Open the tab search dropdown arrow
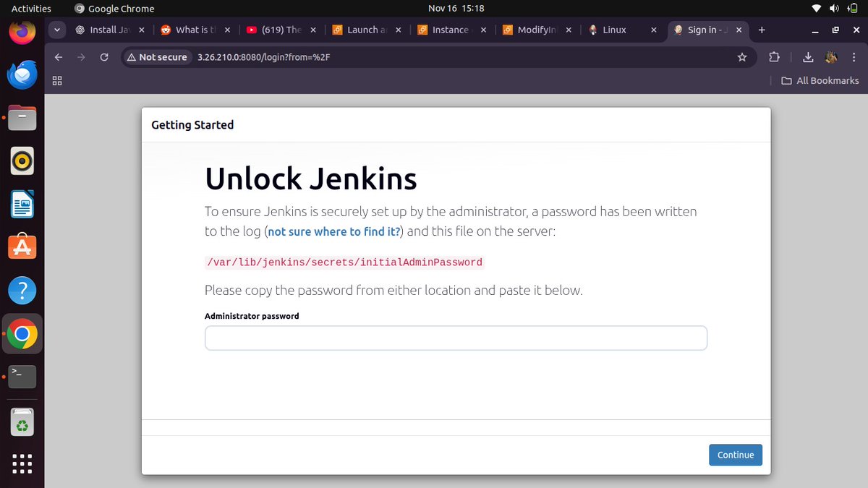This screenshot has width=868, height=488. [58, 30]
